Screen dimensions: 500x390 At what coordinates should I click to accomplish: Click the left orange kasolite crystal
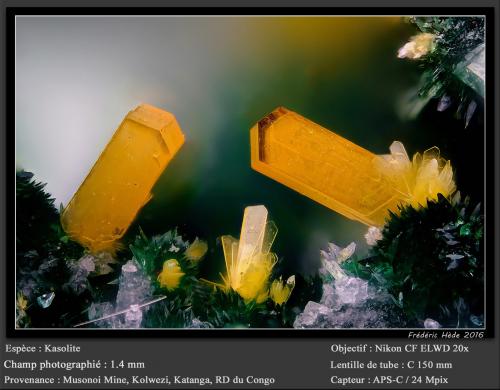tap(123, 177)
